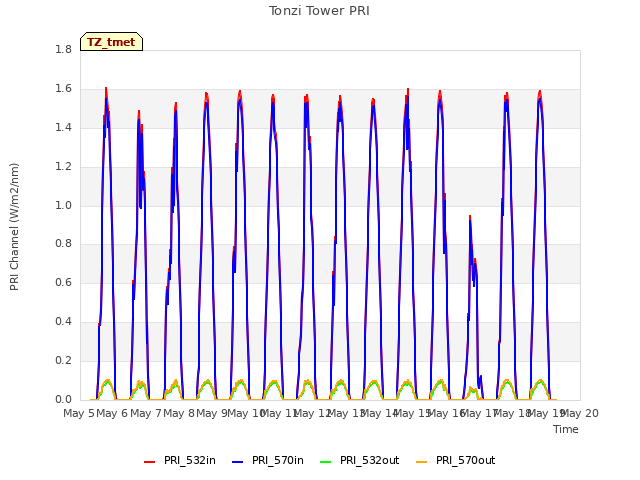The width and height of the screenshot is (640, 480).
Task: Click the 1.4 y-axis tick label
Action: (x=63, y=127)
